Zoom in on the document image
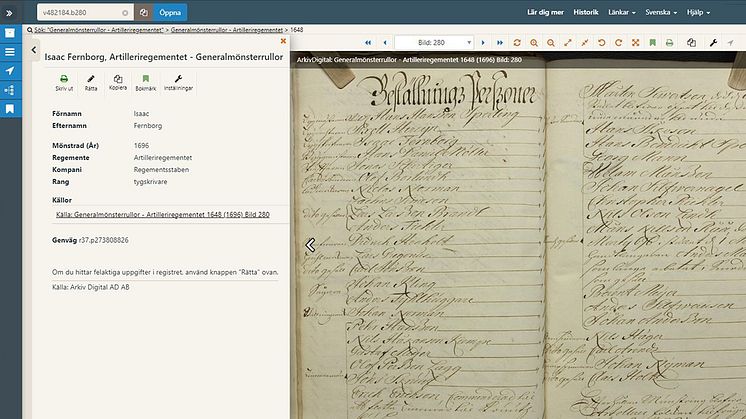This screenshot has height=419, width=746. tap(534, 43)
